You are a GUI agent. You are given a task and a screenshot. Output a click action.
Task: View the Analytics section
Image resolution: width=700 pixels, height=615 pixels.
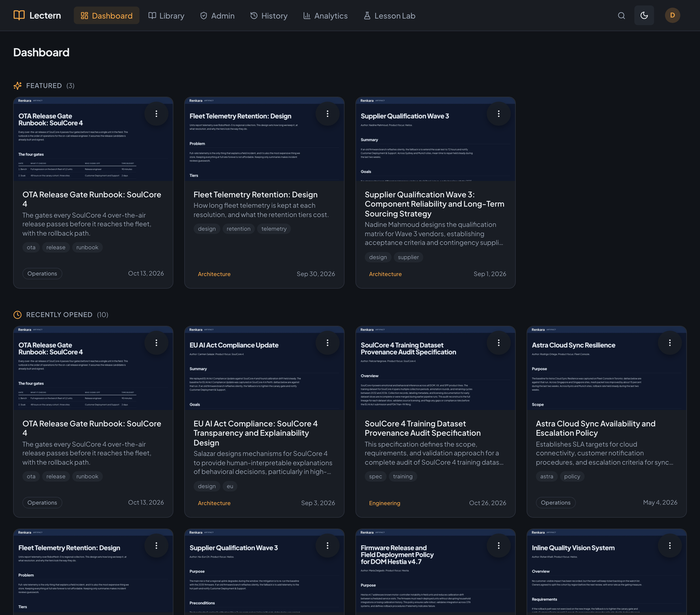(325, 16)
